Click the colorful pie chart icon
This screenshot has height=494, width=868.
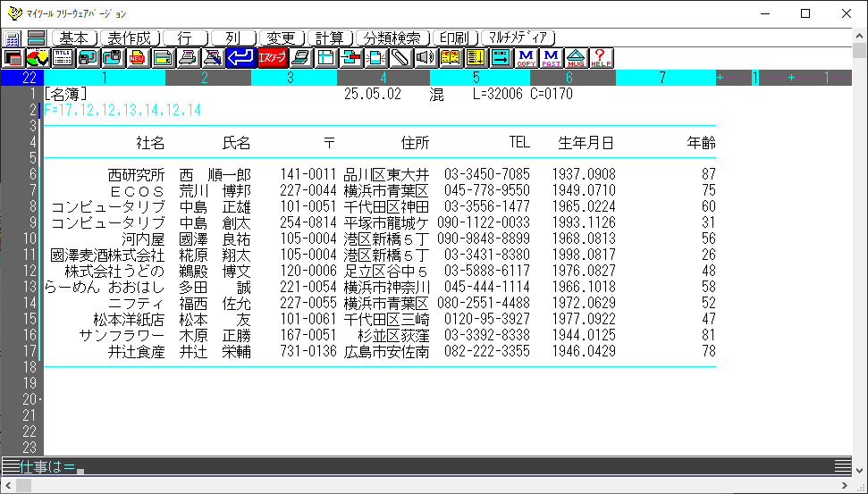point(38,58)
